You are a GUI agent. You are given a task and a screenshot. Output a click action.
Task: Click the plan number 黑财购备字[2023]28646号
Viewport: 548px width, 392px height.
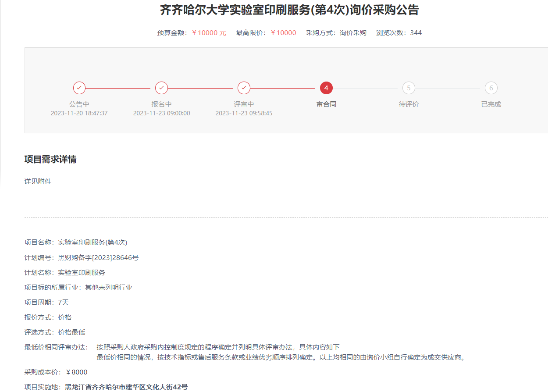tap(98, 257)
